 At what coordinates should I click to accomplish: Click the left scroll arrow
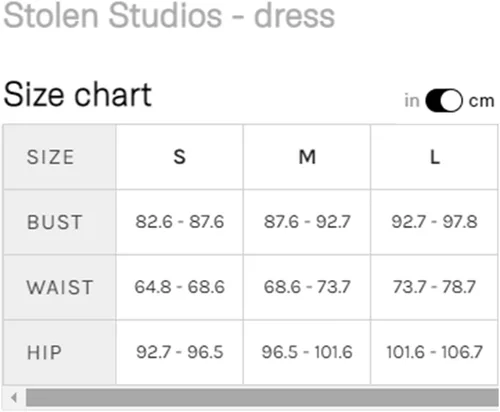point(14,397)
